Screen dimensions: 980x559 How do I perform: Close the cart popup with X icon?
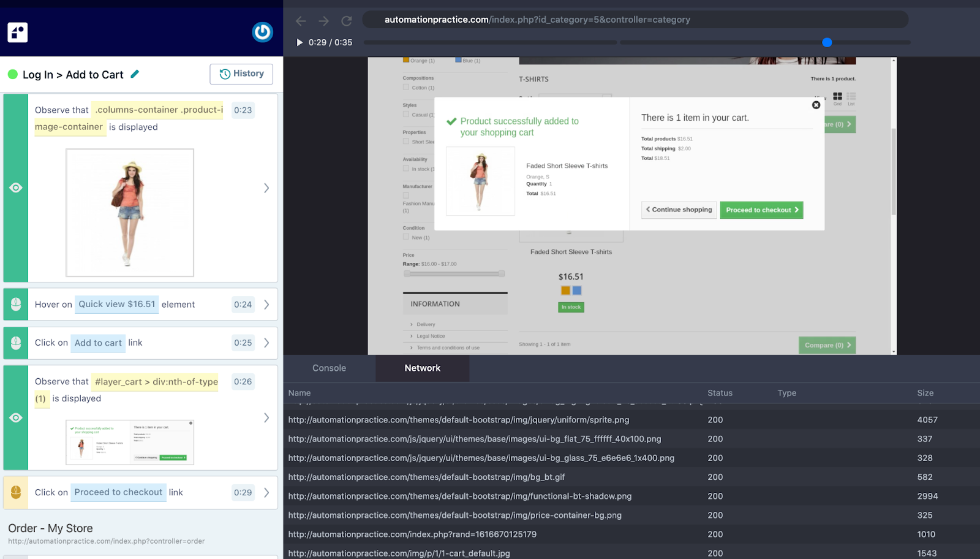coord(816,105)
